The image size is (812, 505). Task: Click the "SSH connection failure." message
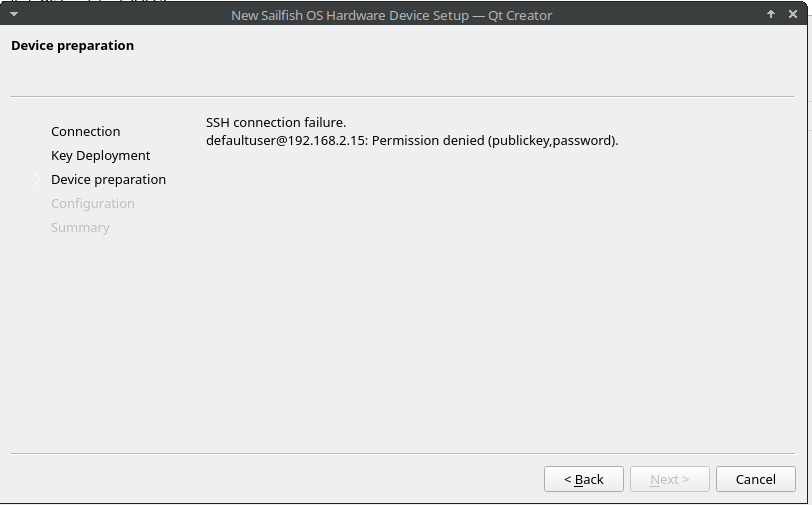click(275, 122)
